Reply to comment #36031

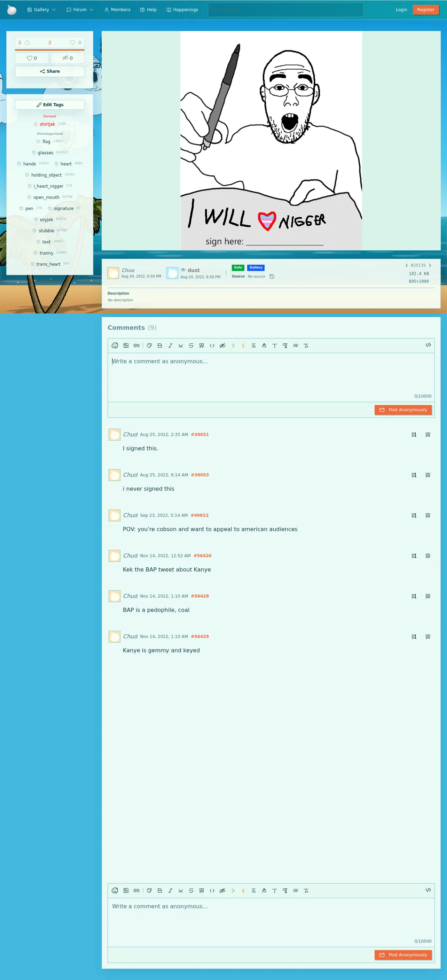[414, 435]
